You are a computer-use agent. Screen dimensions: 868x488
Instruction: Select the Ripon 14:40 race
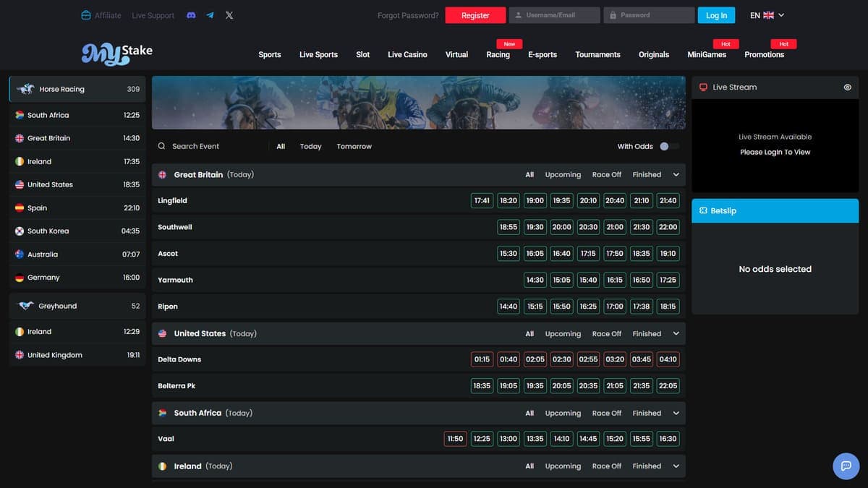coord(509,307)
